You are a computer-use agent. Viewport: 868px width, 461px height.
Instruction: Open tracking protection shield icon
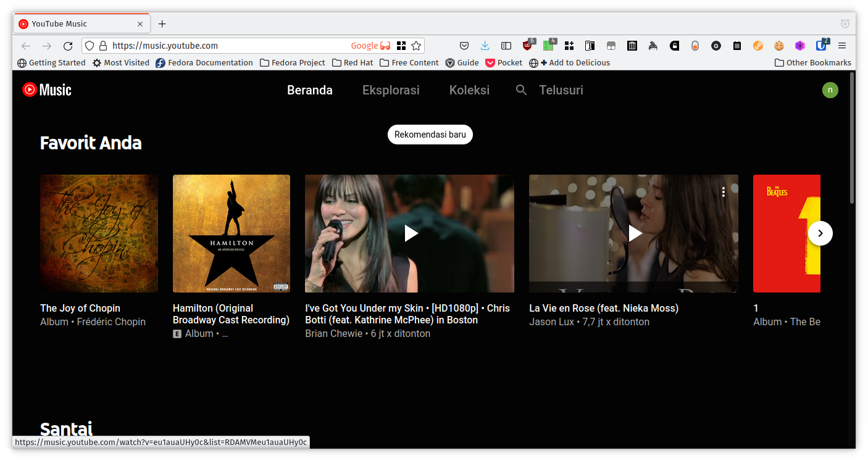(90, 46)
